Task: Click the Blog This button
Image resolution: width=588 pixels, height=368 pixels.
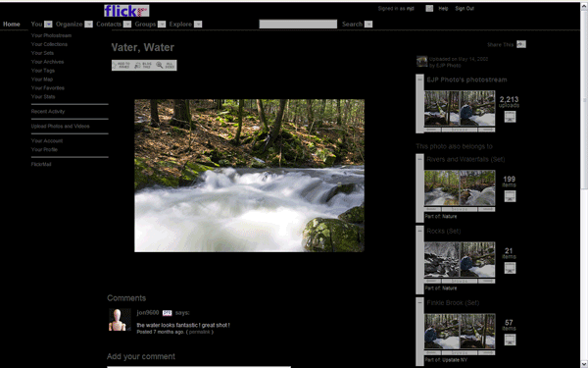Action: (x=143, y=65)
